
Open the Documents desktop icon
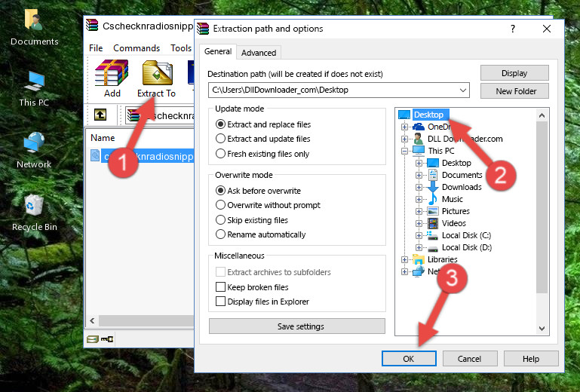pos(34,27)
